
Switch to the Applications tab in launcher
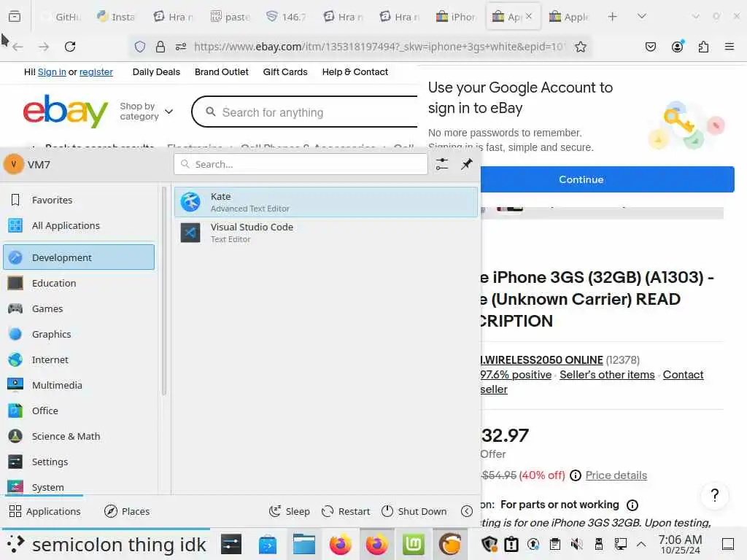[x=44, y=511]
